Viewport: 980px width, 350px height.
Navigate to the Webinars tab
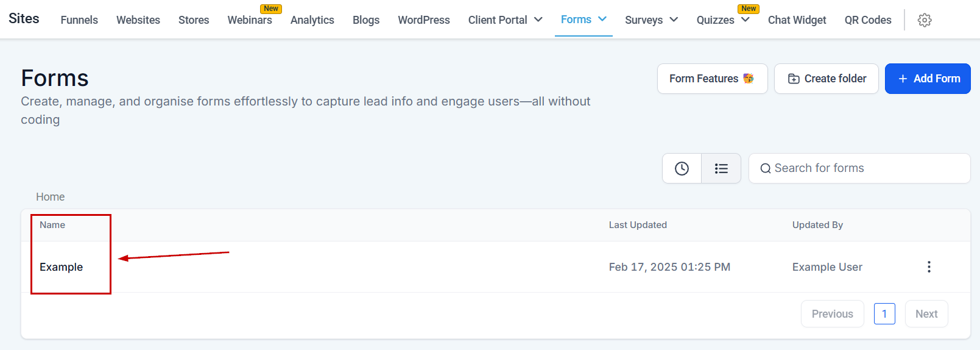point(250,20)
